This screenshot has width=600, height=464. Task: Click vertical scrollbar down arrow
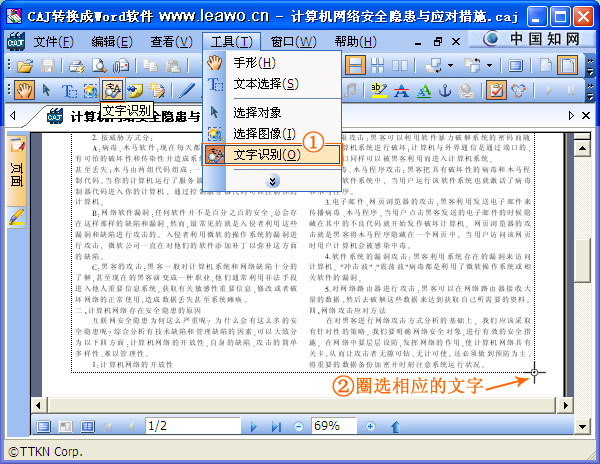click(x=582, y=426)
